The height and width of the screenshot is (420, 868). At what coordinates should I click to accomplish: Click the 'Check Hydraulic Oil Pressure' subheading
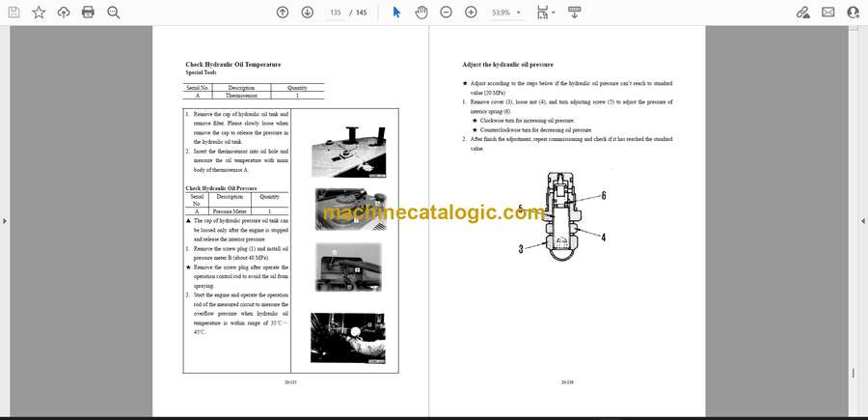click(221, 188)
